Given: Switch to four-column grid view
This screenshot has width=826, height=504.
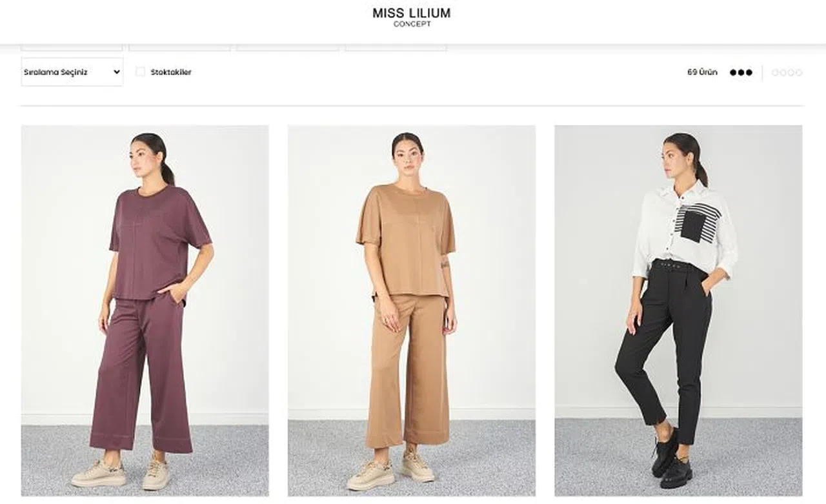Looking at the screenshot, I should (x=787, y=72).
